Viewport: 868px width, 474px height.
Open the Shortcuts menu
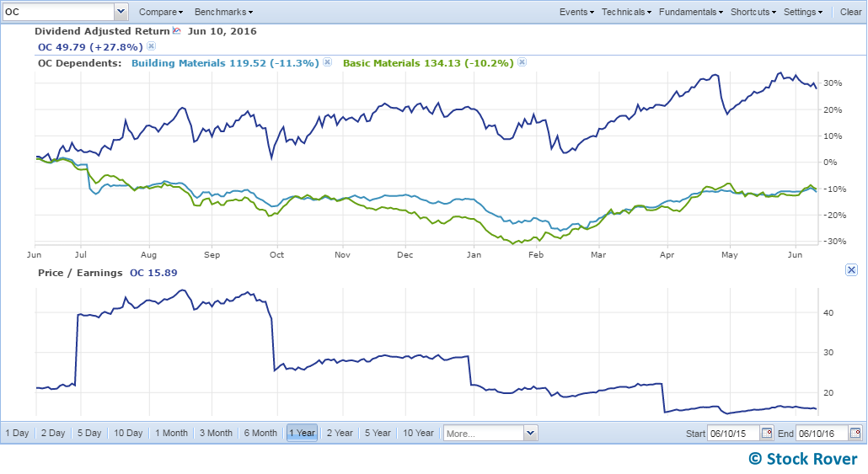(753, 12)
